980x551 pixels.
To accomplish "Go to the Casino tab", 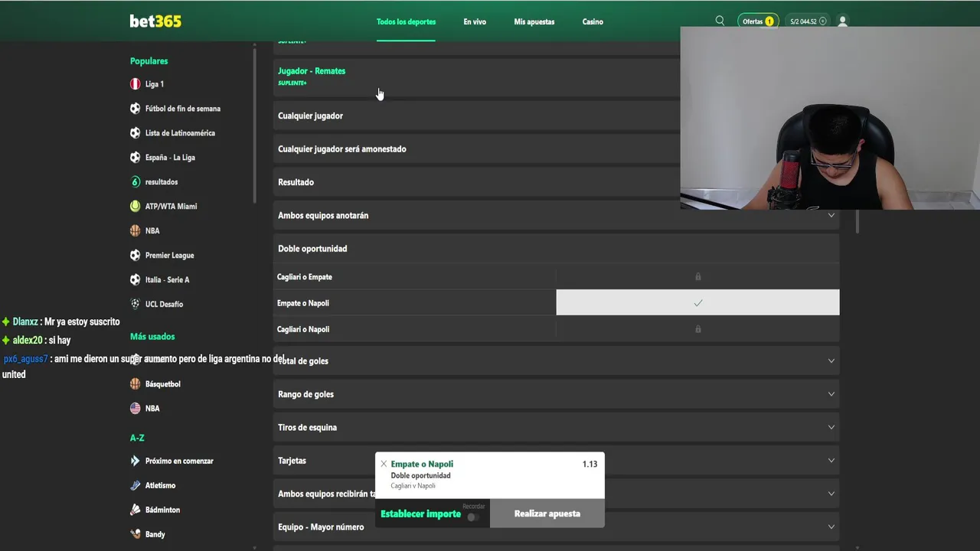I will (x=593, y=22).
